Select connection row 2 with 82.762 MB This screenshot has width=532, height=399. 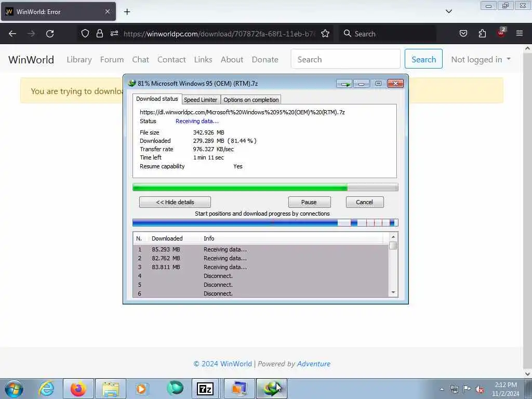261,258
